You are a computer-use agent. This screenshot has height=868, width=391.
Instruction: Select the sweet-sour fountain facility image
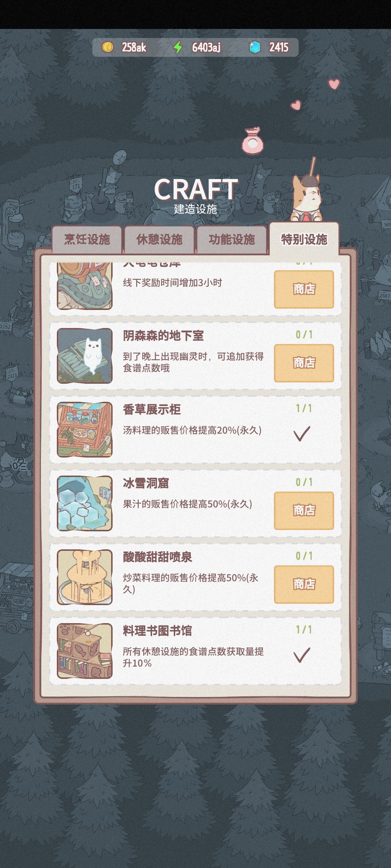pos(85,577)
